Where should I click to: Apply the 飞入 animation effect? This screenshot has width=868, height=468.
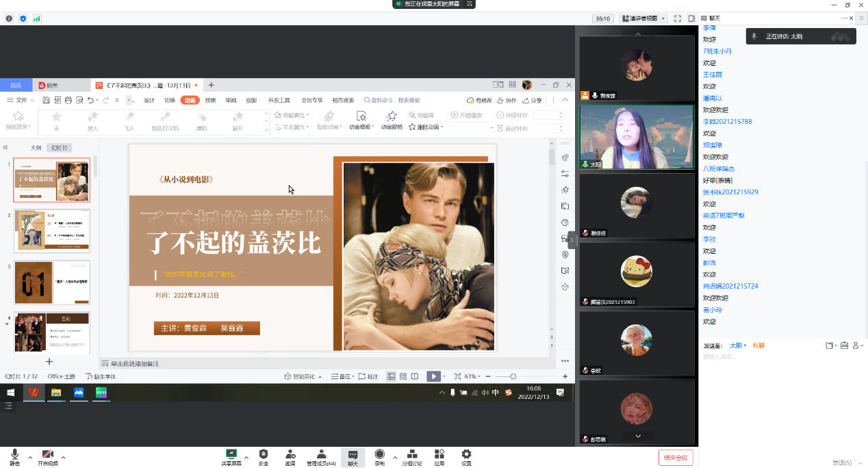point(129,121)
